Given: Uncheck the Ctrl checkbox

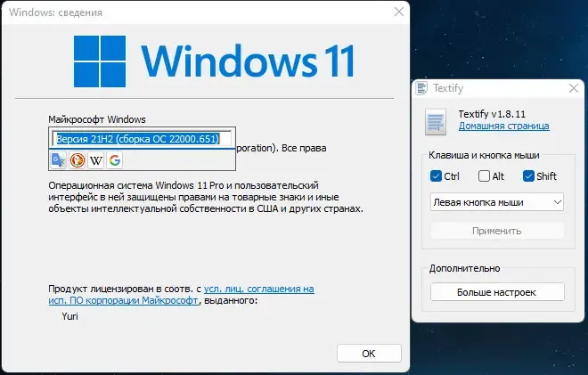Looking at the screenshot, I should coord(436,175).
